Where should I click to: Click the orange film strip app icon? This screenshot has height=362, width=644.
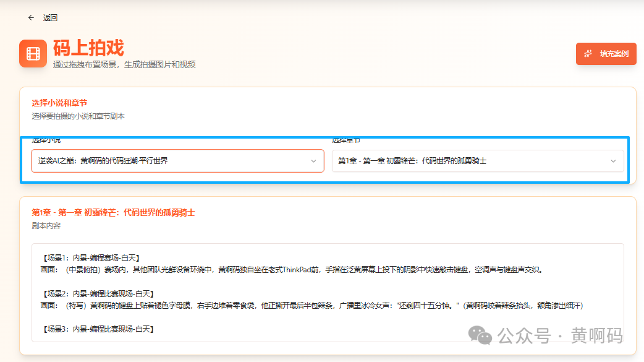[33, 53]
